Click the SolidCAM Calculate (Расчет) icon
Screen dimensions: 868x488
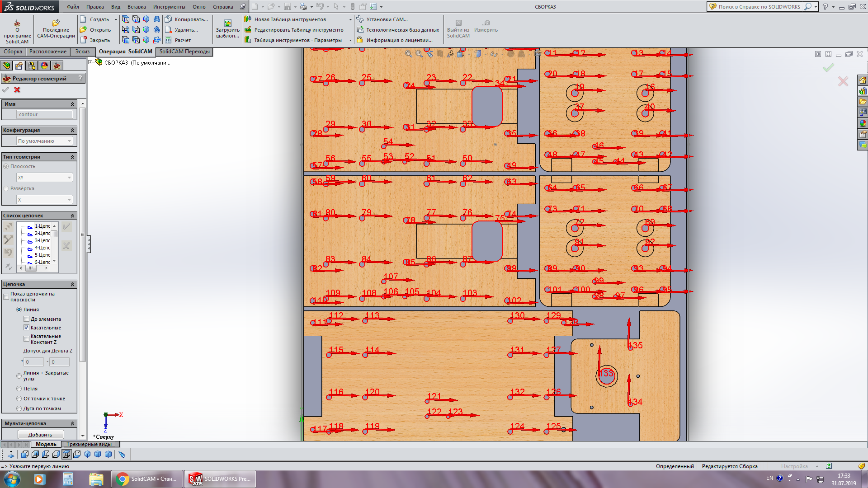pos(169,40)
